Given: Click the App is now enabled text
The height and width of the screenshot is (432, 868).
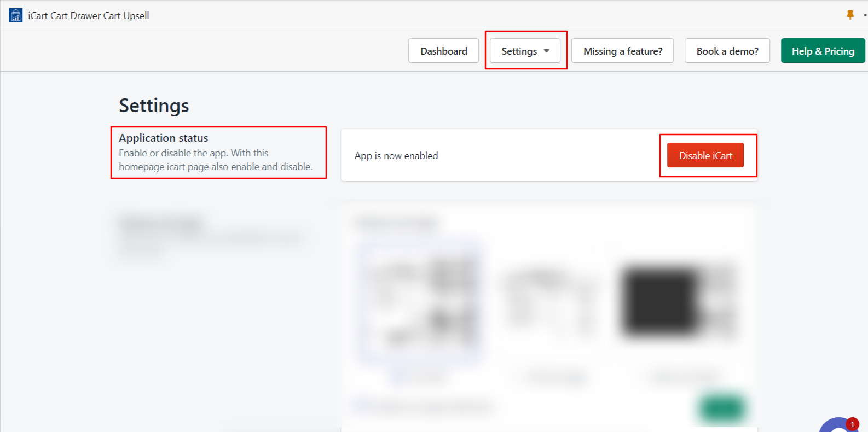Looking at the screenshot, I should coord(396,156).
